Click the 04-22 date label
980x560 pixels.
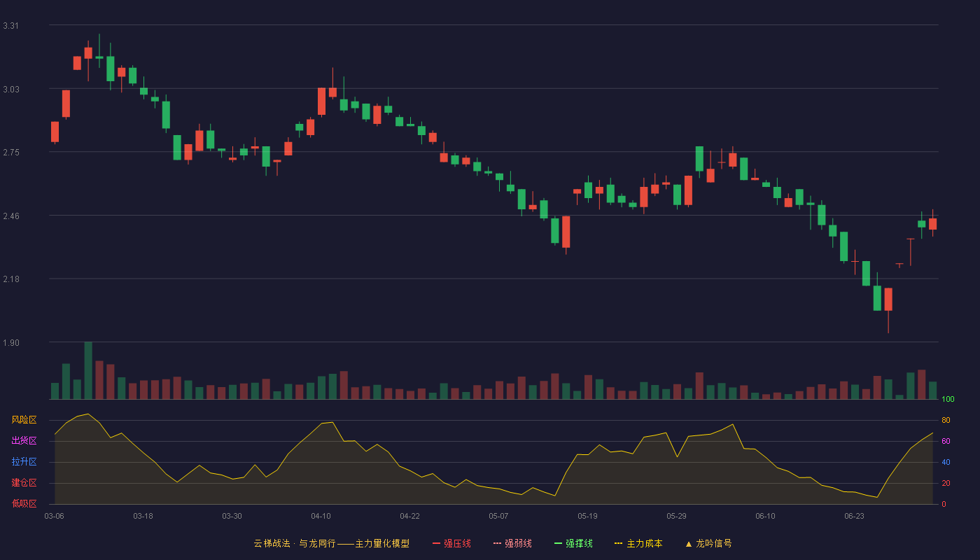[x=410, y=516]
